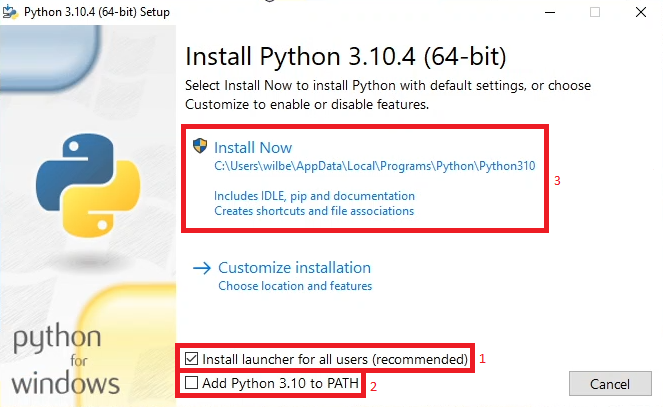Click the 'Install Python 3.10.4 (64-bit)' heading
Viewport: 663px width, 407px height.
pyautogui.click(x=345, y=56)
